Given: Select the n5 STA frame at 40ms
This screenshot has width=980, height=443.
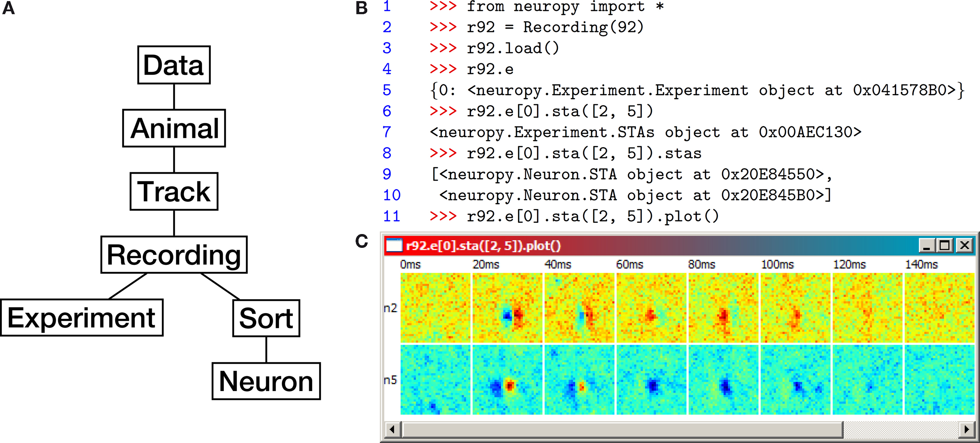Looking at the screenshot, I should point(579,379).
